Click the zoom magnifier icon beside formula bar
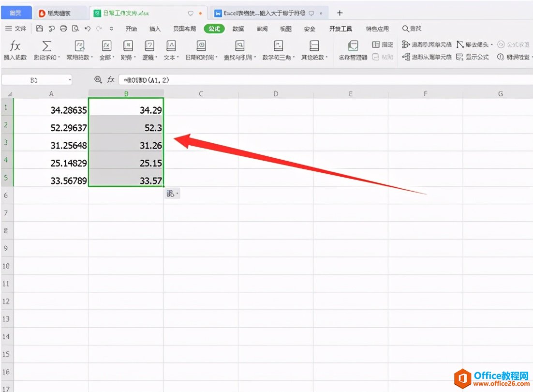Image resolution: width=533 pixels, height=392 pixels. (98, 79)
